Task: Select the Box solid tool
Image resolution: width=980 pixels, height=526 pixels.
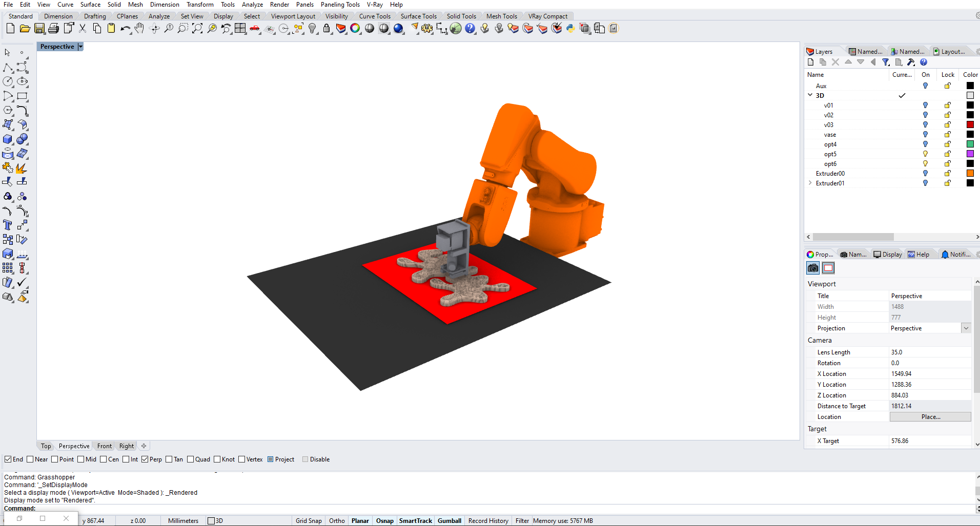Action: tap(8, 139)
